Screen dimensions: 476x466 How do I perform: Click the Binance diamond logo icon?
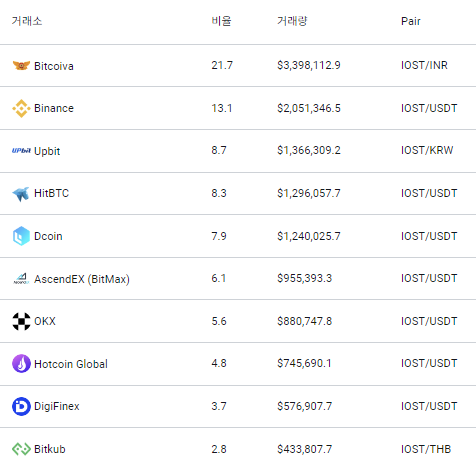coord(21,108)
